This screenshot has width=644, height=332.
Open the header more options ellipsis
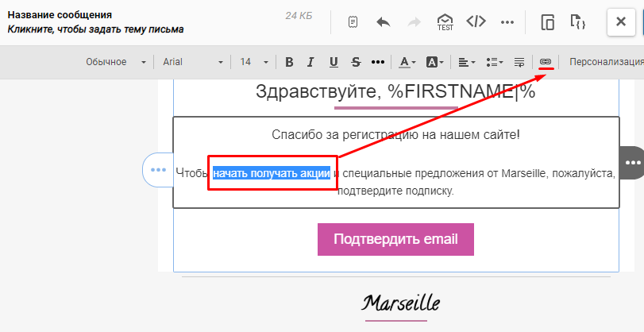(507, 22)
